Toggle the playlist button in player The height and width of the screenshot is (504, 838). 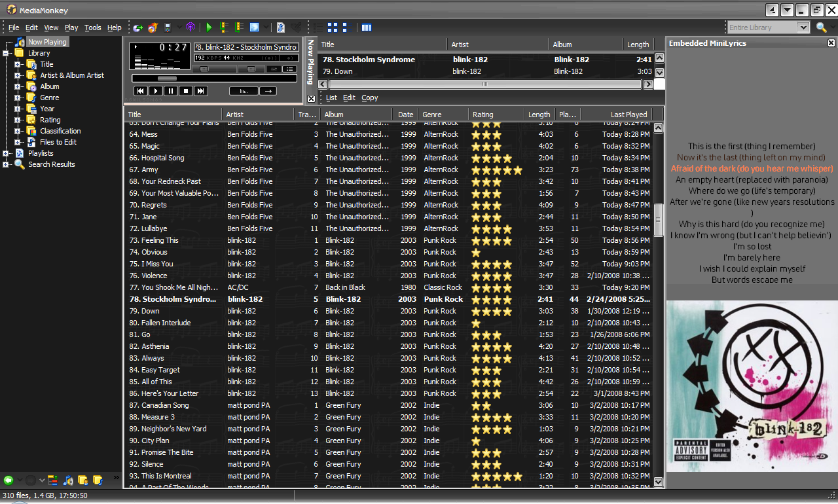pos(288,69)
